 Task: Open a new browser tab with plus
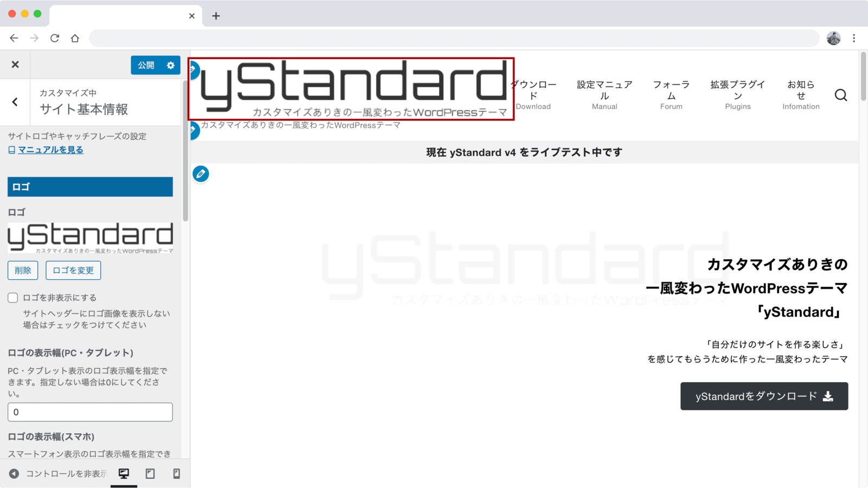[x=216, y=16]
